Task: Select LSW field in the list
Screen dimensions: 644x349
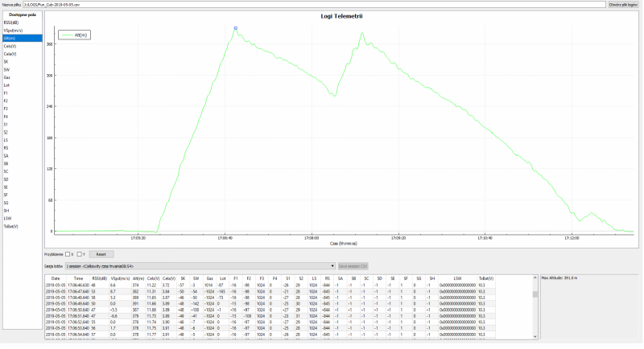Action: [x=8, y=218]
